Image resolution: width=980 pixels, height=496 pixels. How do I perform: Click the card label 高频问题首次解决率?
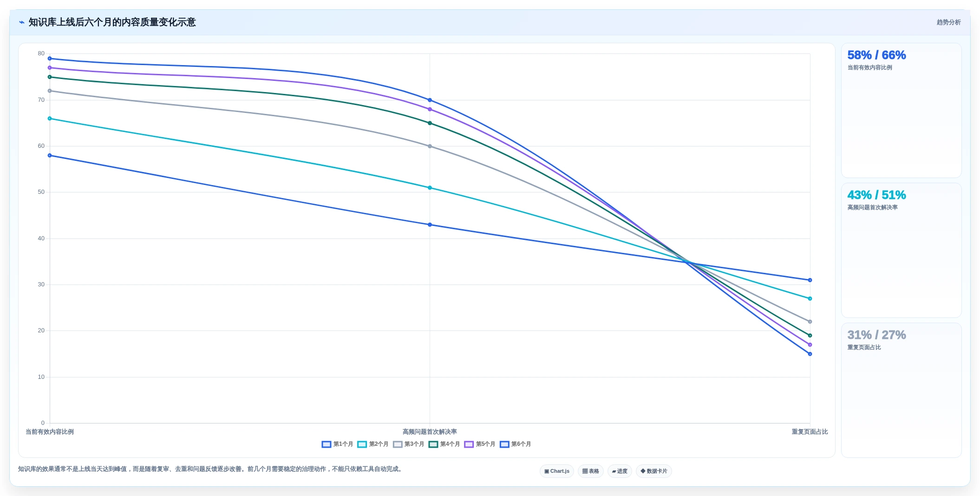click(x=872, y=208)
